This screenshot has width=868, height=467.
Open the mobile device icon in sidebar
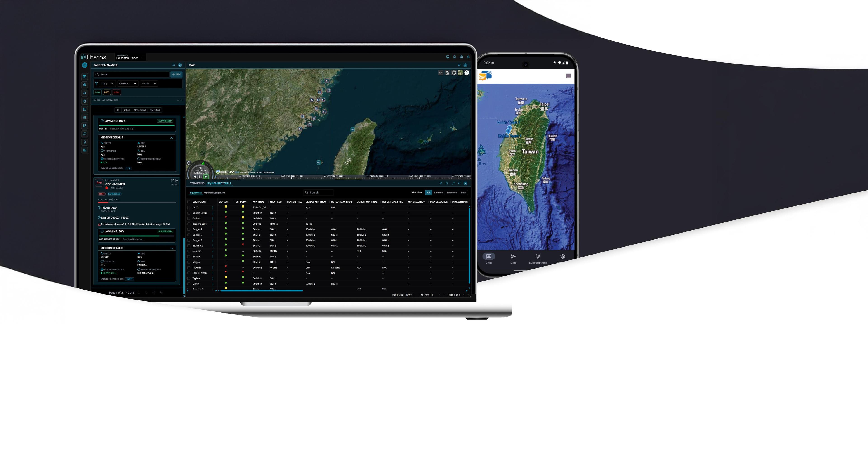(x=85, y=142)
